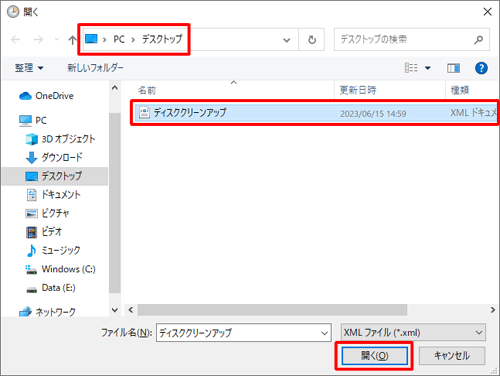Refresh the folder view
The height and width of the screenshot is (376, 500).
pyautogui.click(x=312, y=40)
